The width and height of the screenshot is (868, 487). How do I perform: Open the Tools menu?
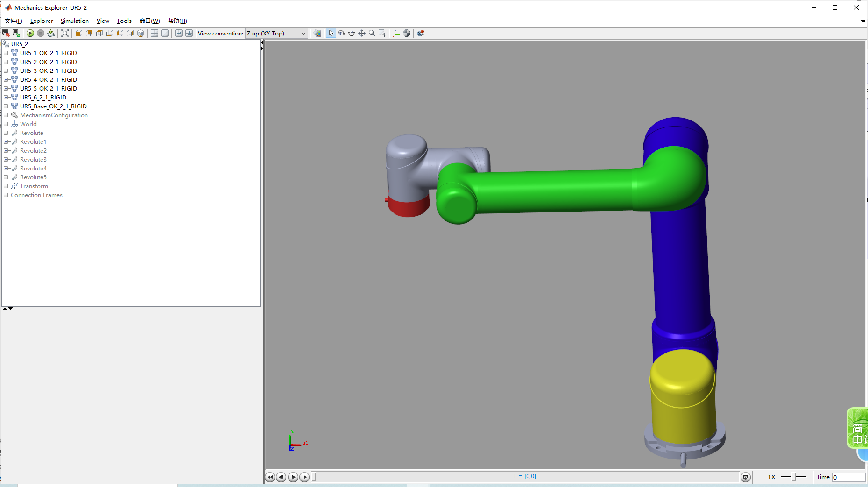124,21
